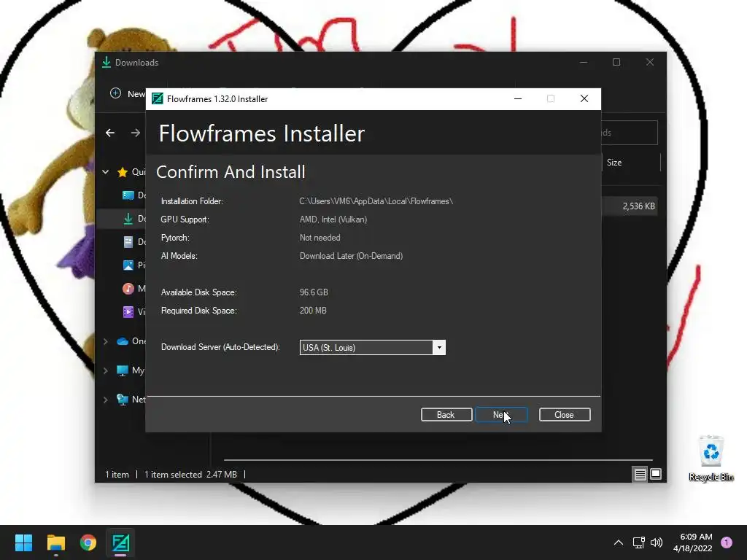The image size is (747, 560).
Task: Launch Google Chrome from the taskbar
Action: (88, 542)
